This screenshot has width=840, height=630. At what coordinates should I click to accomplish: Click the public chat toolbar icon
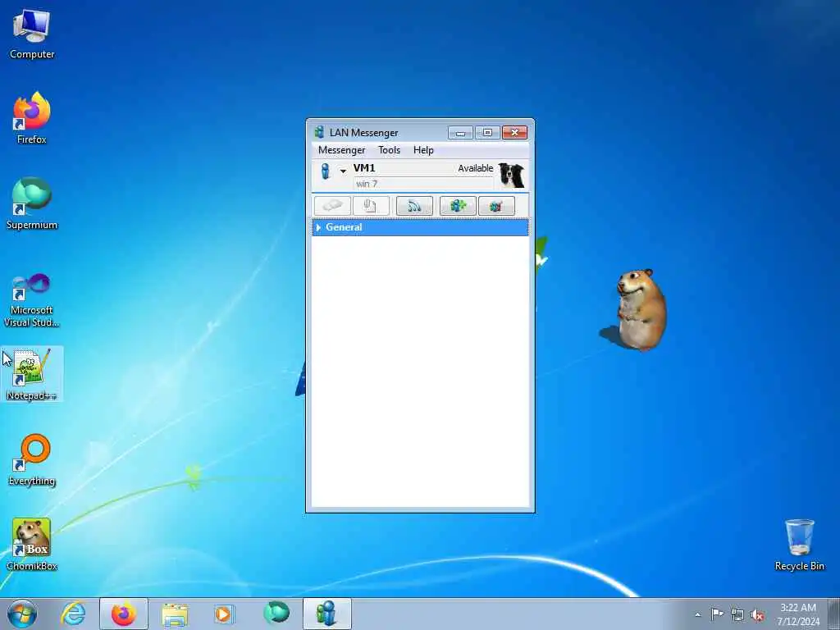496,206
